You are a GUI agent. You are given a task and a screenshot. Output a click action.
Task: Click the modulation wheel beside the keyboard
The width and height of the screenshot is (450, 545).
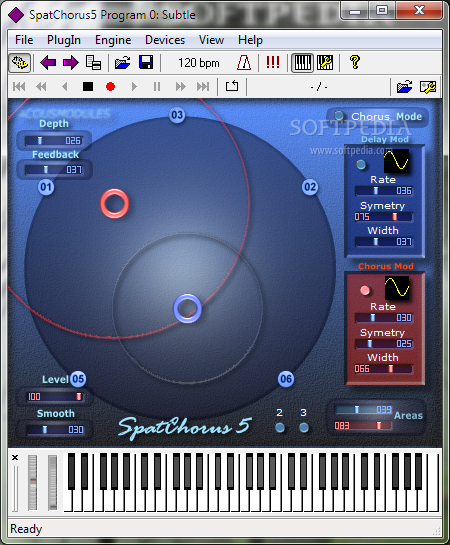click(52, 482)
